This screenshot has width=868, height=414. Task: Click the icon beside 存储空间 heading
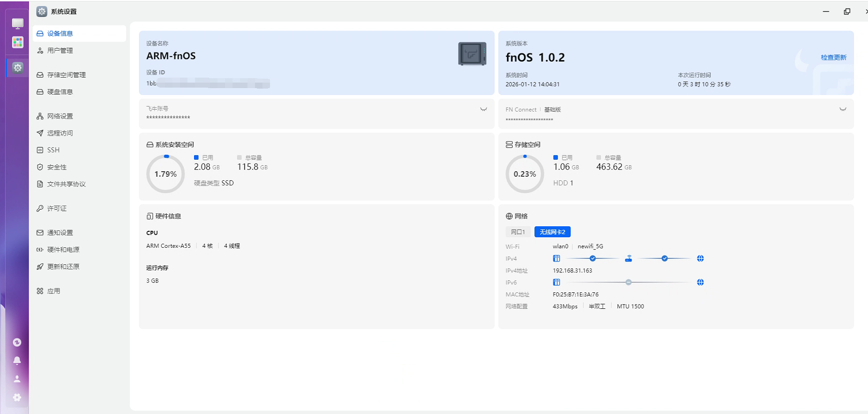click(509, 145)
